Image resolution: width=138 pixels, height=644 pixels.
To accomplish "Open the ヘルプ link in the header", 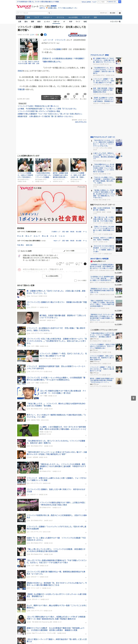I will [94, 2].
